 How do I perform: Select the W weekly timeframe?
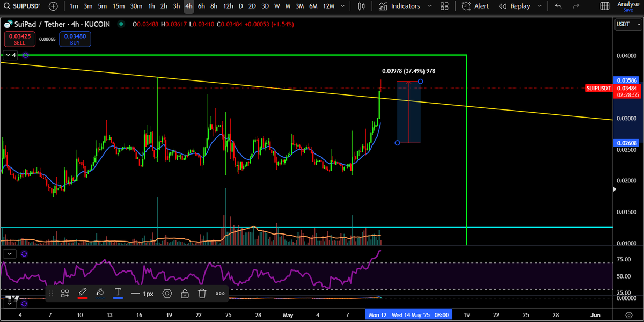point(277,6)
